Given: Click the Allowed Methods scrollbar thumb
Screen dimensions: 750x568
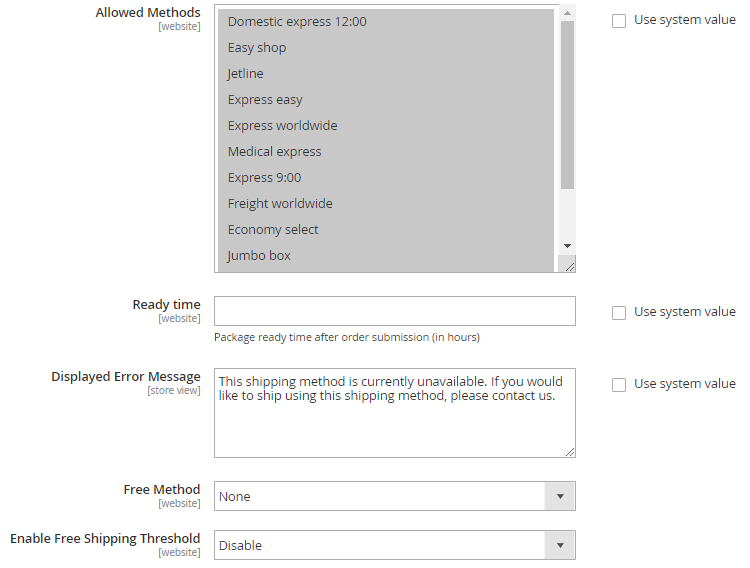Looking at the screenshot, I should [x=567, y=105].
